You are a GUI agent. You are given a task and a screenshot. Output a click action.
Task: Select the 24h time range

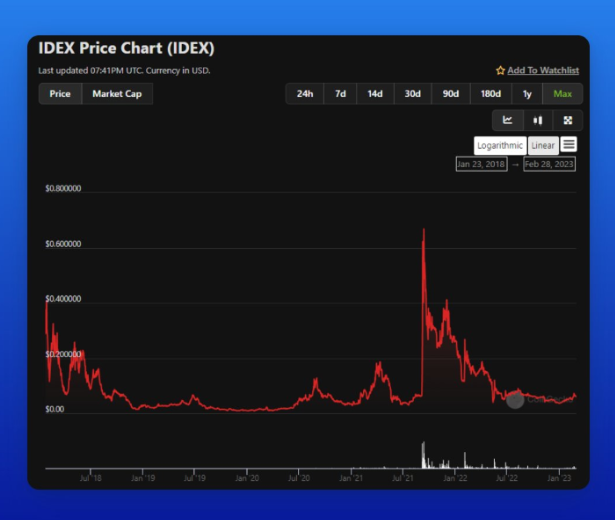coord(305,94)
